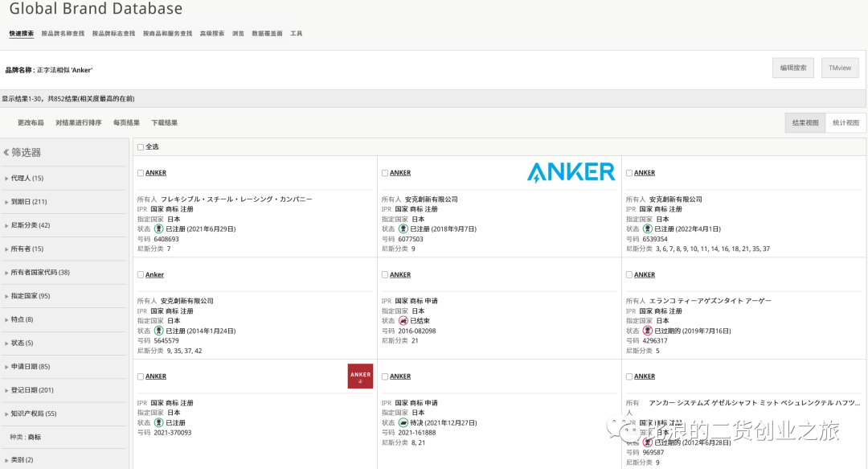This screenshot has height=469, width=868.
Task: Click status icon beside 已注册 (2021年6月29日)
Action: pos(158,229)
